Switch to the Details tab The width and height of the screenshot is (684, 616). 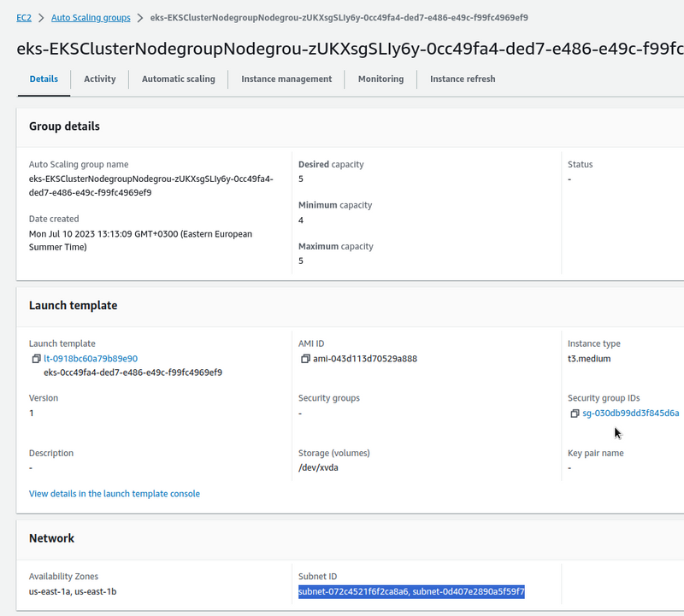(44, 79)
